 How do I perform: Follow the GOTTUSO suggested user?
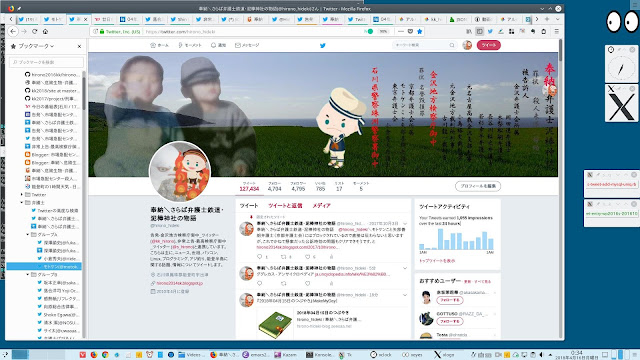click(x=449, y=321)
